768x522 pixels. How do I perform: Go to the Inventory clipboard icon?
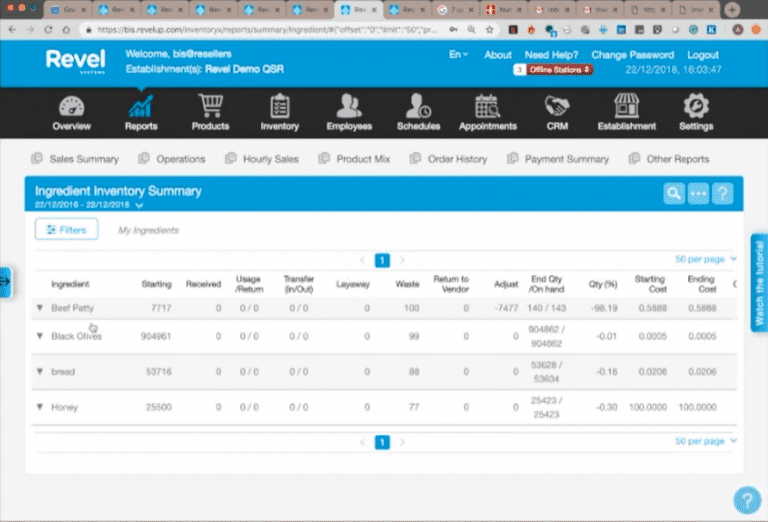pos(280,106)
